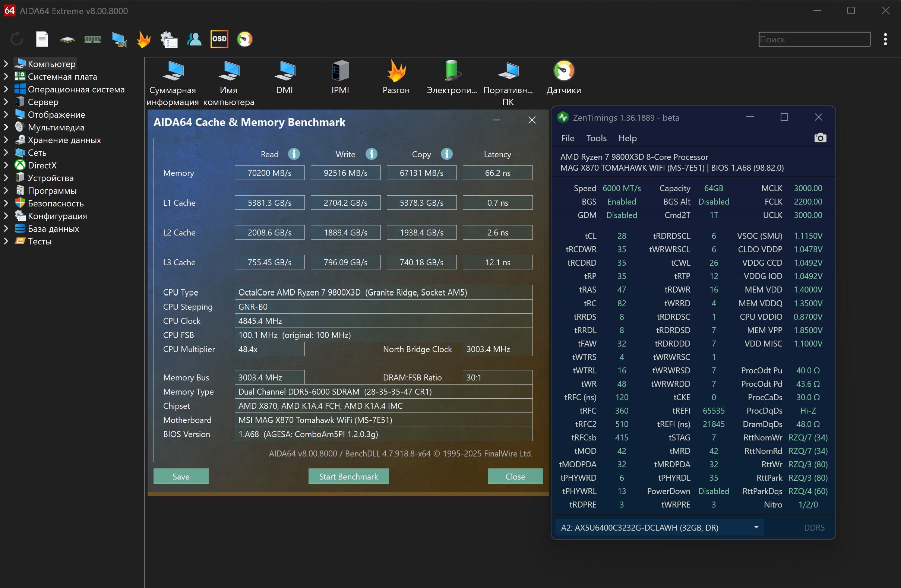Expand the Системная плата tree node

pos(6,76)
